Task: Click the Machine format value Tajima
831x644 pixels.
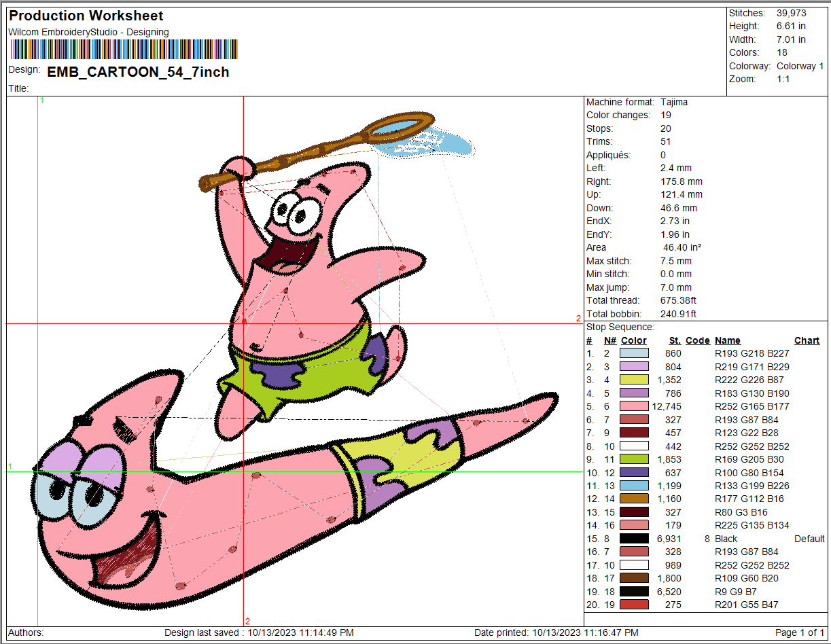Action: tap(673, 102)
